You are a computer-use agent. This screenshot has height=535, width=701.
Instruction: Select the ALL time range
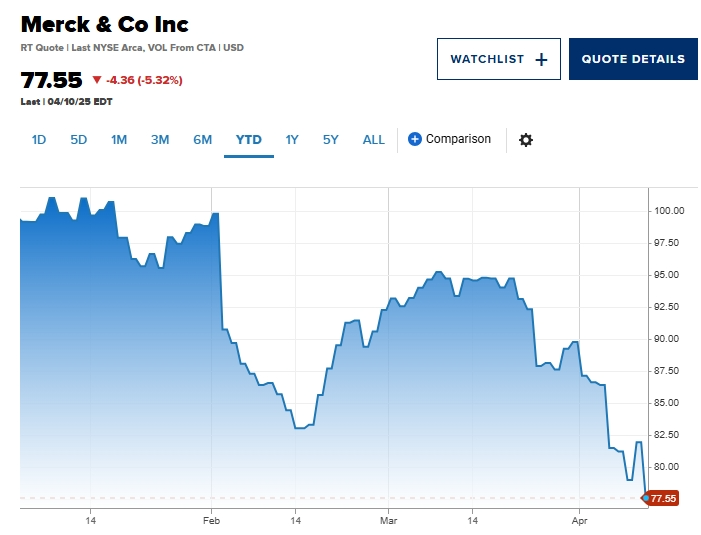[373, 140]
